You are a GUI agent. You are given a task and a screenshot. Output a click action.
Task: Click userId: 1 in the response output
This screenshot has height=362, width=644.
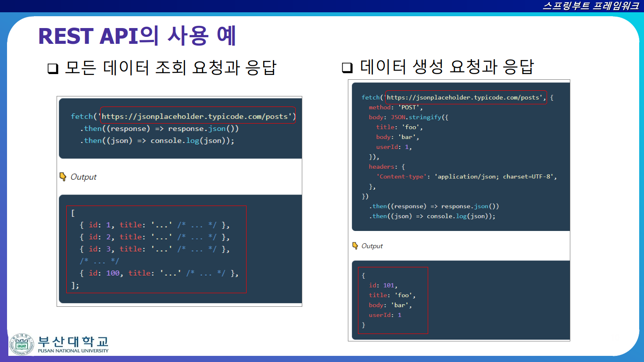click(x=385, y=315)
